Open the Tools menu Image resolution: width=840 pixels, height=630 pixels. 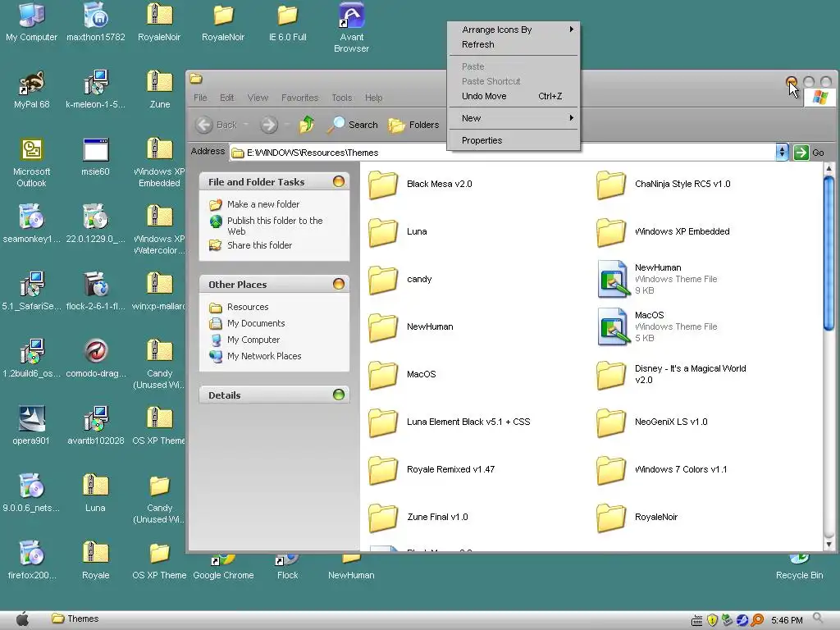pos(342,98)
